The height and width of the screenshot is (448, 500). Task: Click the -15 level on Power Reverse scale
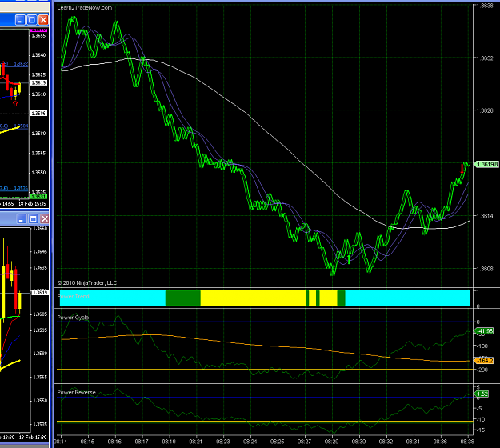click(x=481, y=430)
